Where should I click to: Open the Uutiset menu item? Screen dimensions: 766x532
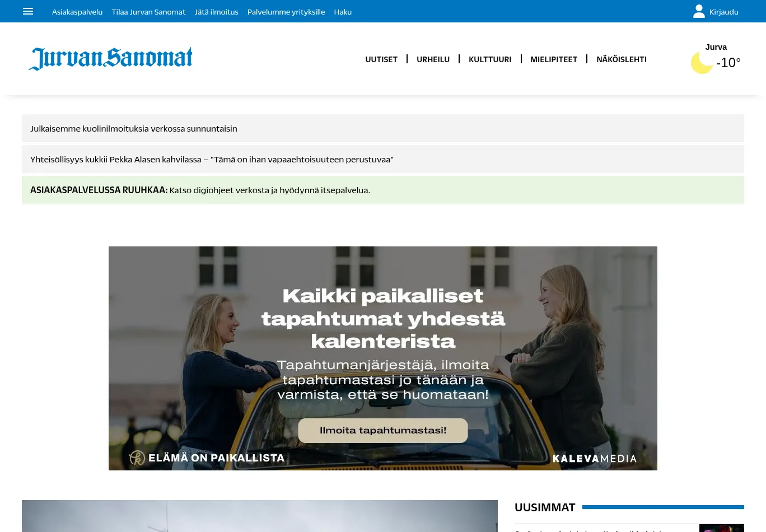[381, 59]
